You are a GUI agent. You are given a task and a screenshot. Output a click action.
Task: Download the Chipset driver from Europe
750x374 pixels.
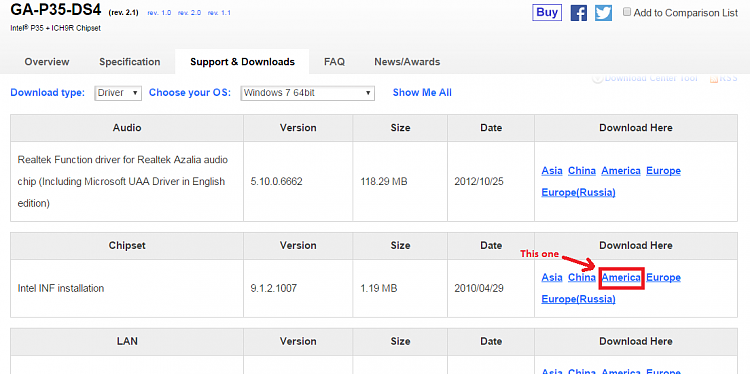[663, 277]
